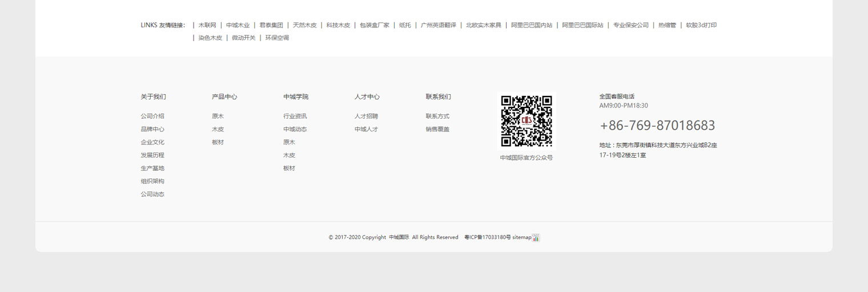Click the 产品中心 column heading

click(x=224, y=97)
